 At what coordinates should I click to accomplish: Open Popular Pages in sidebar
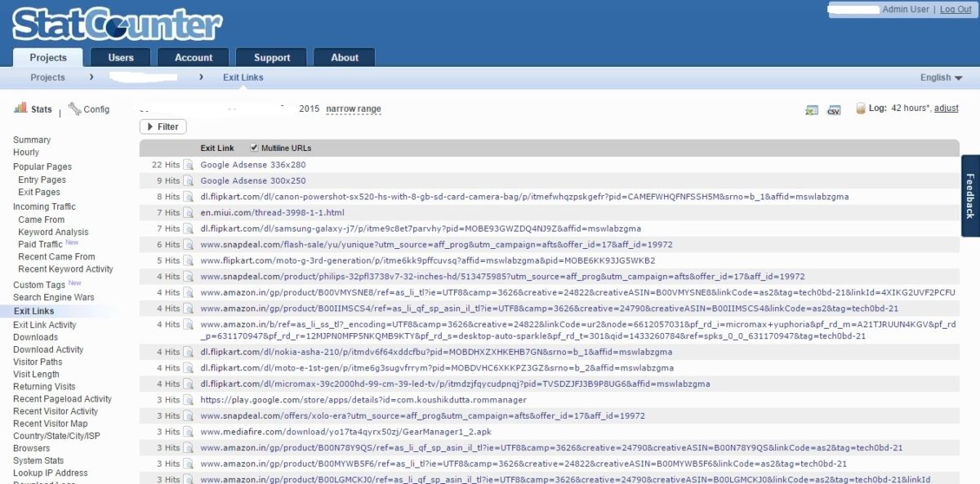(x=42, y=167)
